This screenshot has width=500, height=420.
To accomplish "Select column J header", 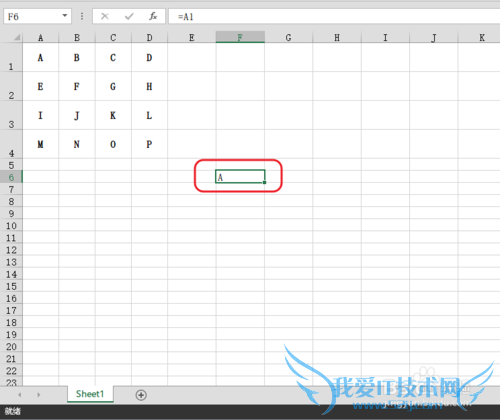I will click(434, 38).
